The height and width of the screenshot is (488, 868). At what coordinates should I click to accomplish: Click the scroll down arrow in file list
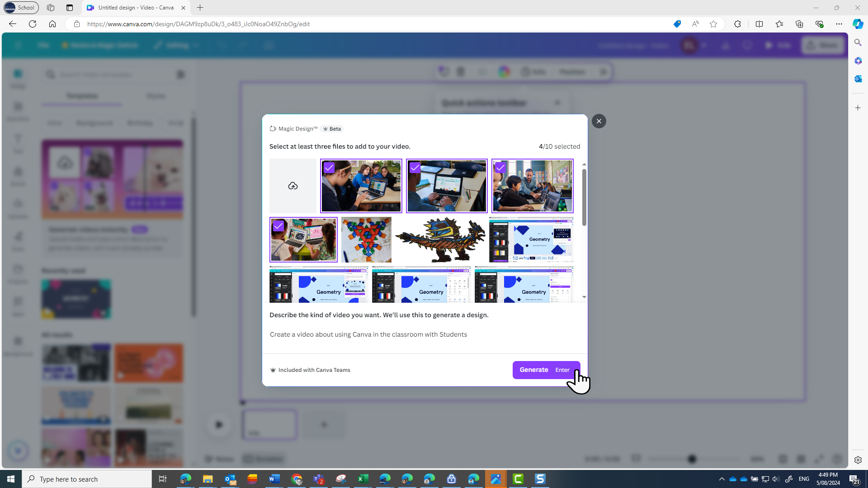[584, 297]
